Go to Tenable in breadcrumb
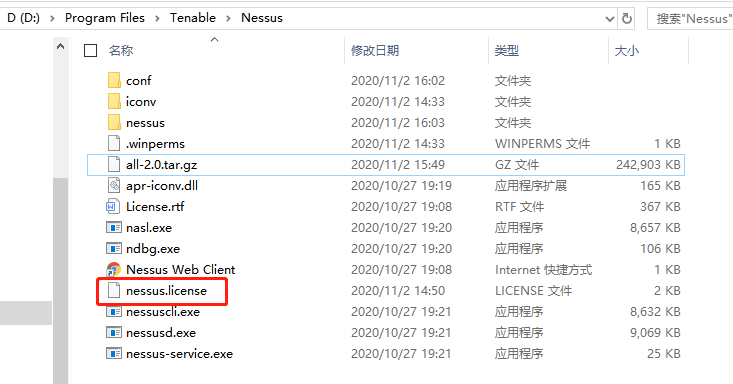The height and width of the screenshot is (384, 733). pos(193,18)
